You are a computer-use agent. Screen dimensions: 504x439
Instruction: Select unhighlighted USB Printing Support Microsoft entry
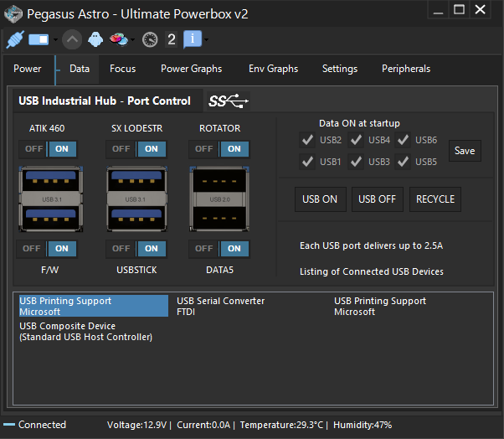pyautogui.click(x=380, y=306)
